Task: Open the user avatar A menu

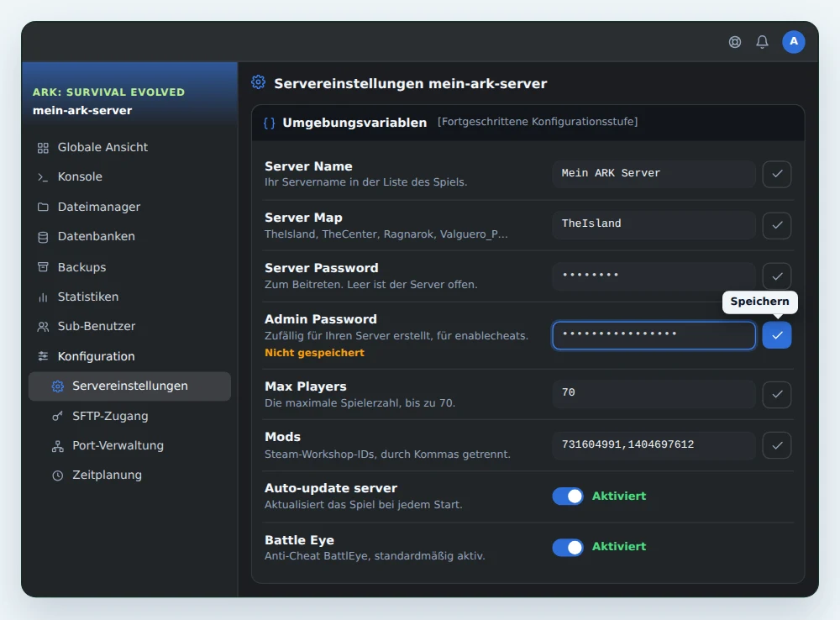Action: tap(794, 42)
